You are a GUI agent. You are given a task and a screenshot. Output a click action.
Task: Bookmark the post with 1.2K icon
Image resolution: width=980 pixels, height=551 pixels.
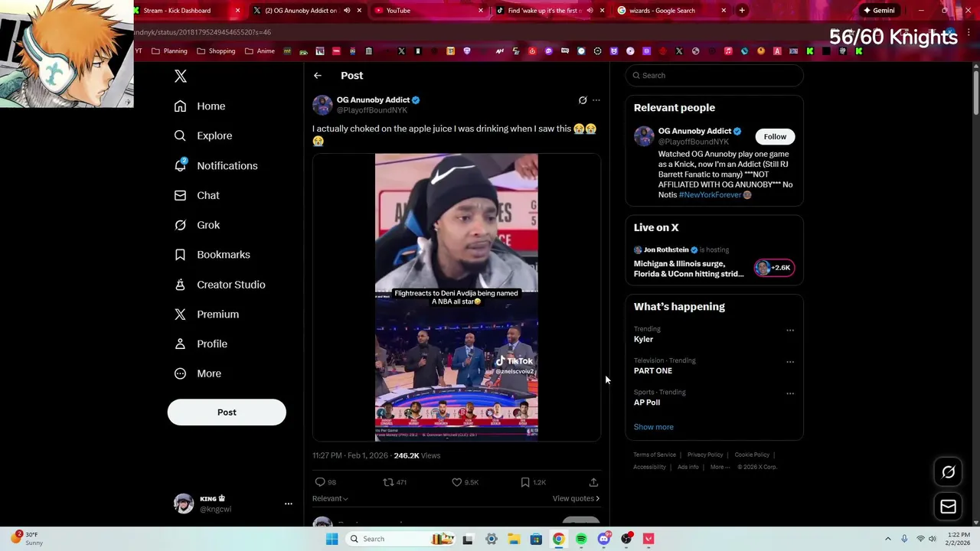[525, 482]
